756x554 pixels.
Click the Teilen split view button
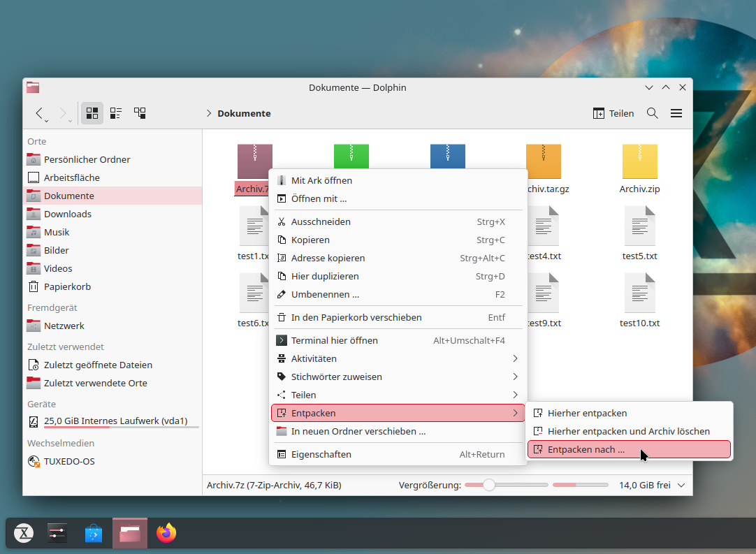613,113
